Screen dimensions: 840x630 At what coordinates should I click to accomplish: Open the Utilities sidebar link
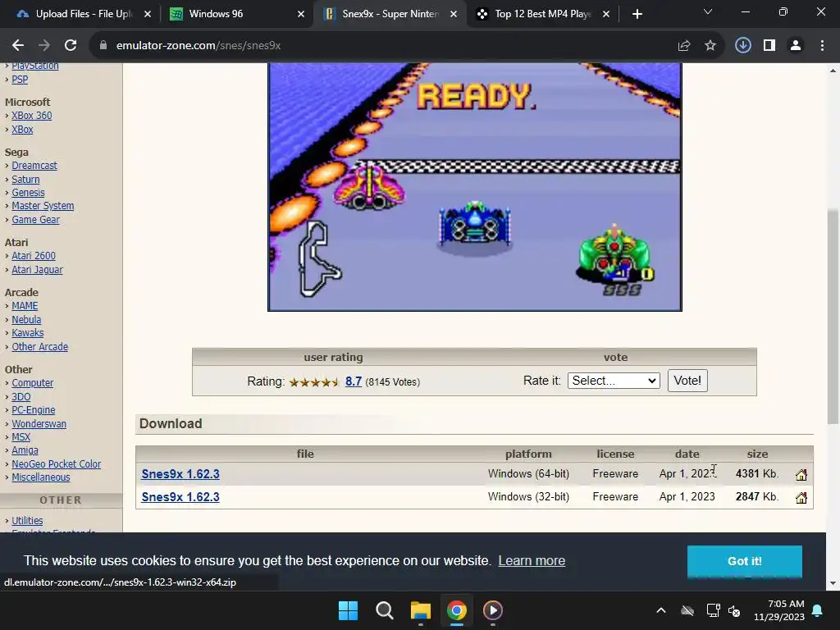27,521
